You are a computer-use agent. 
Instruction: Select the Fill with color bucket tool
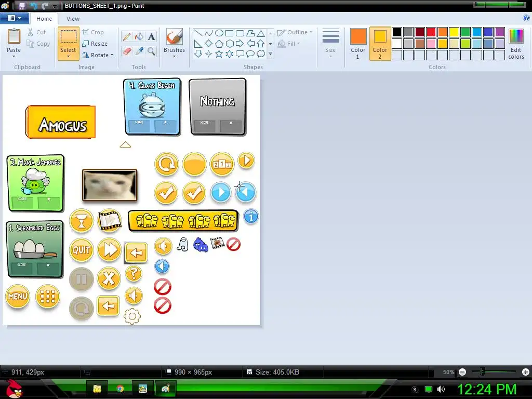(139, 37)
